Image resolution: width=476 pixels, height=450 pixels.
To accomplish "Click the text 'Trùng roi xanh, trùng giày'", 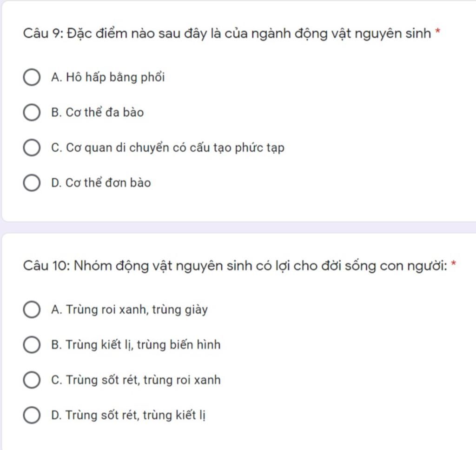I will tap(137, 309).
